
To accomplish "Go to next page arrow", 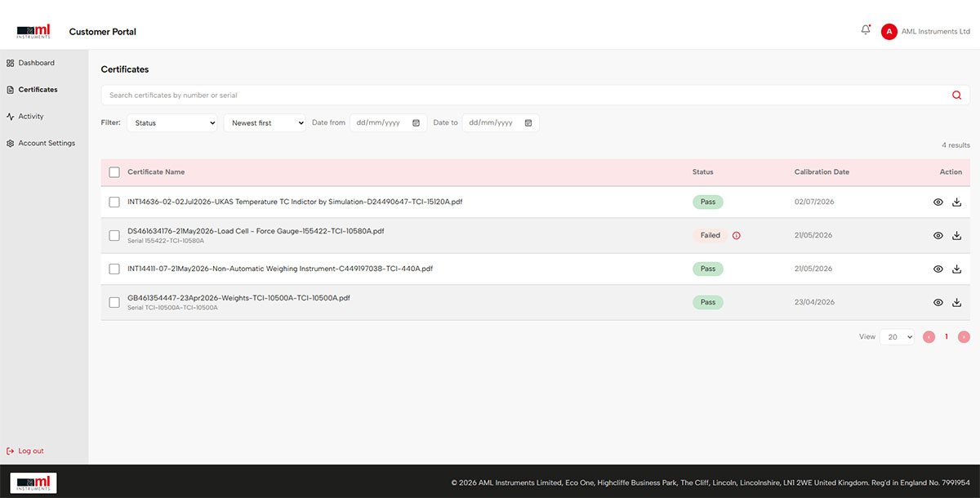I will coord(964,336).
